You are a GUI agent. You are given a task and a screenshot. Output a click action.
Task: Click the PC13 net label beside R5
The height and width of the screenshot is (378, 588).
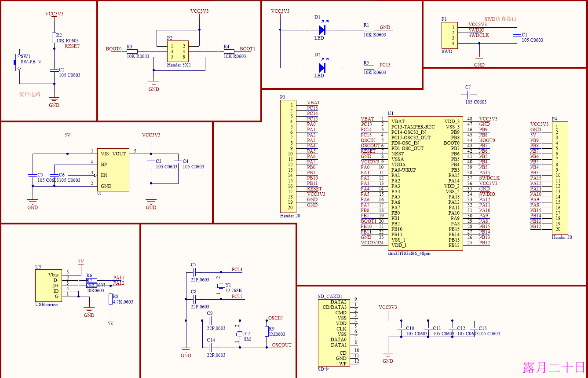(385, 65)
